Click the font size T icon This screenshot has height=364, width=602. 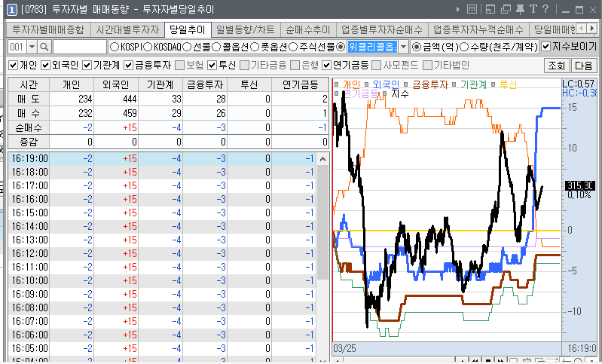pos(533,9)
